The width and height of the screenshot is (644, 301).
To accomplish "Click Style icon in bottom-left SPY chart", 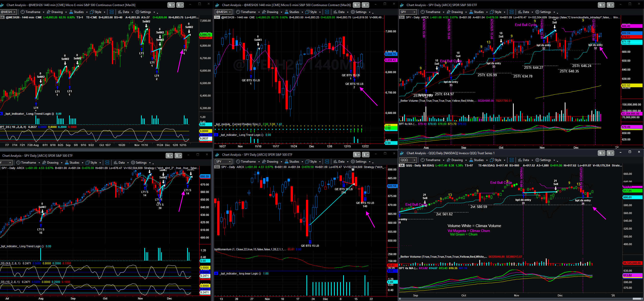I will 88,163.
